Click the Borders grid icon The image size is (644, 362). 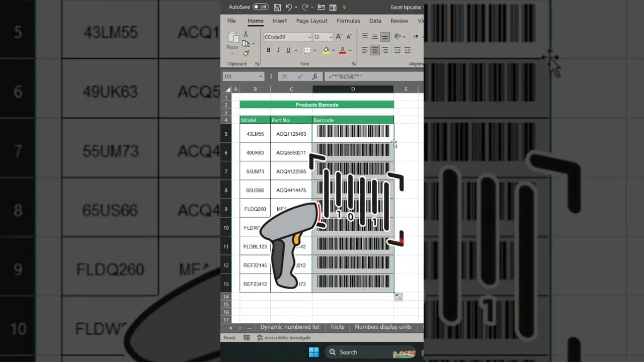pos(307,50)
